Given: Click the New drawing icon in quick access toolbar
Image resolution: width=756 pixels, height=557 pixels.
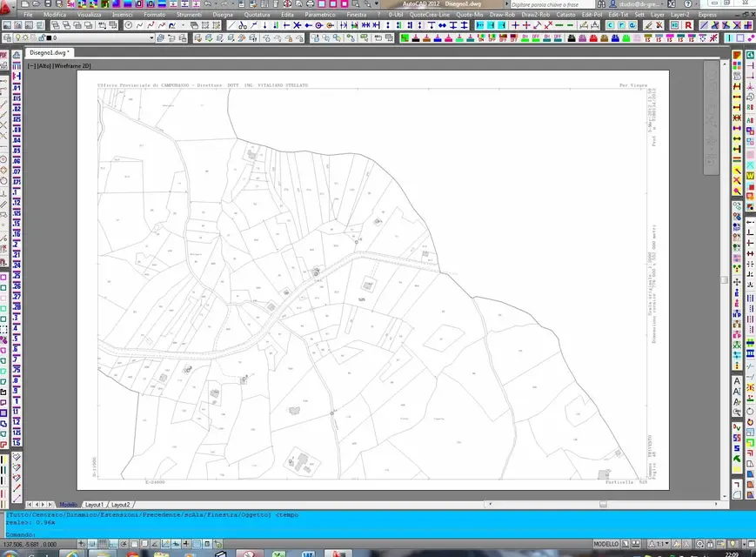Looking at the screenshot, I should 25,3.
